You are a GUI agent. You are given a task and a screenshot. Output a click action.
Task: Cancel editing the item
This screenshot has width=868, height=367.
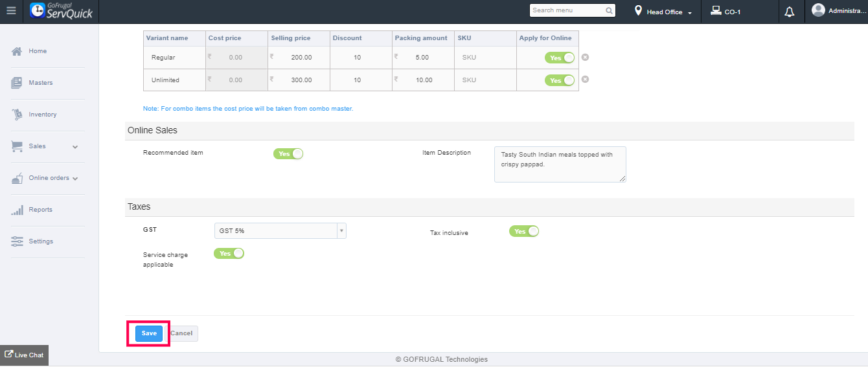(x=181, y=333)
